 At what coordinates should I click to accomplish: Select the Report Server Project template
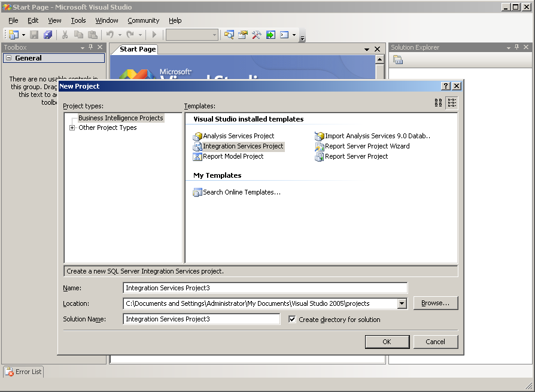[x=356, y=157]
